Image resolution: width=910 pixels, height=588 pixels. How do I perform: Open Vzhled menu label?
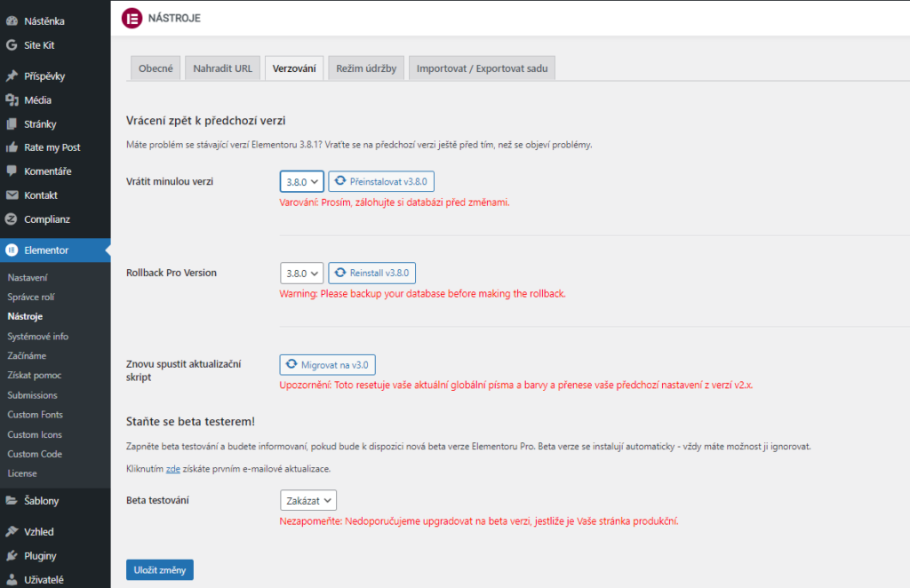(39, 532)
